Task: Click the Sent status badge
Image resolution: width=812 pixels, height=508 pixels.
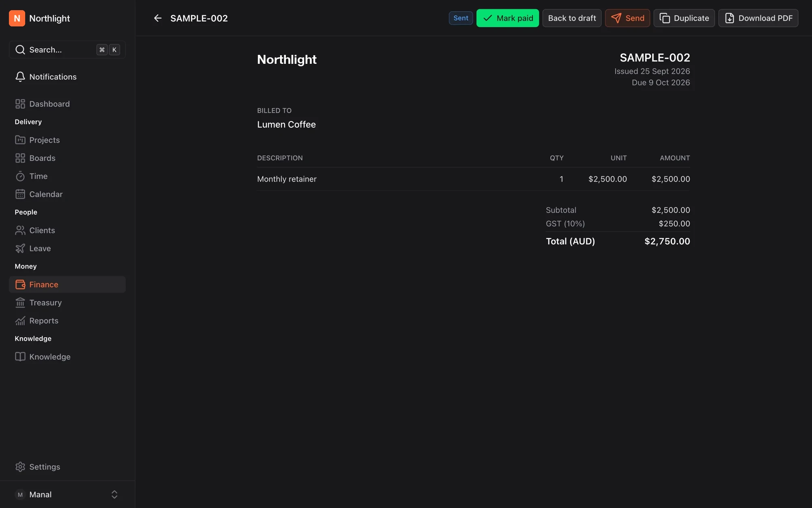Action: [x=461, y=18]
